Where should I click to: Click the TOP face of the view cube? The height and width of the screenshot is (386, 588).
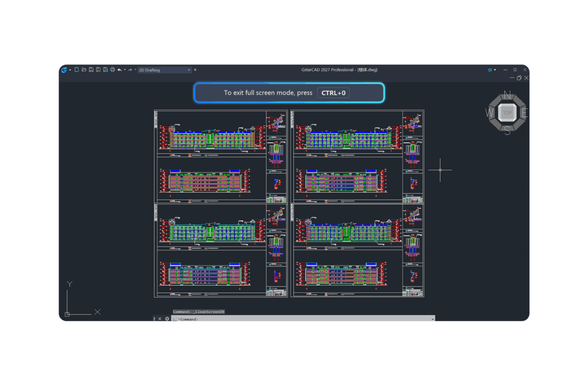[x=507, y=112]
